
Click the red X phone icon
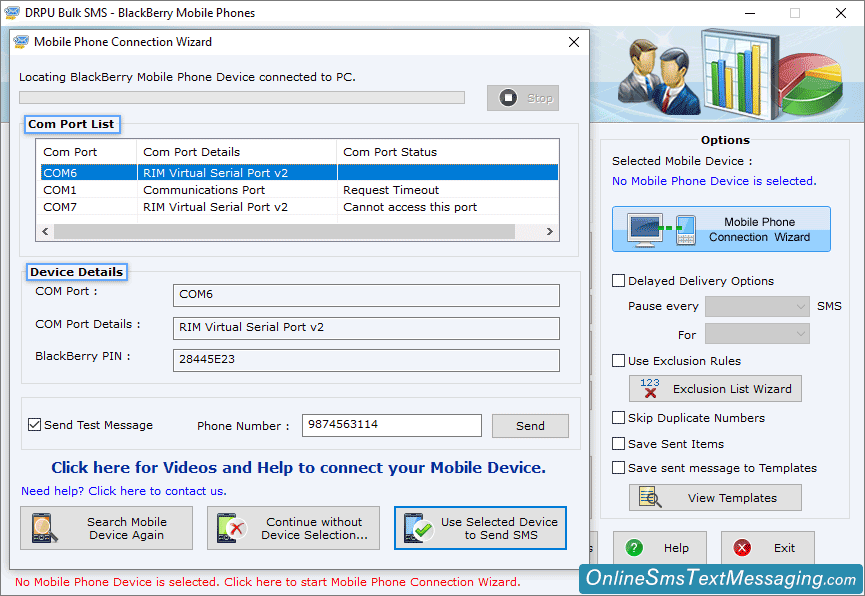pyautogui.click(x=231, y=528)
